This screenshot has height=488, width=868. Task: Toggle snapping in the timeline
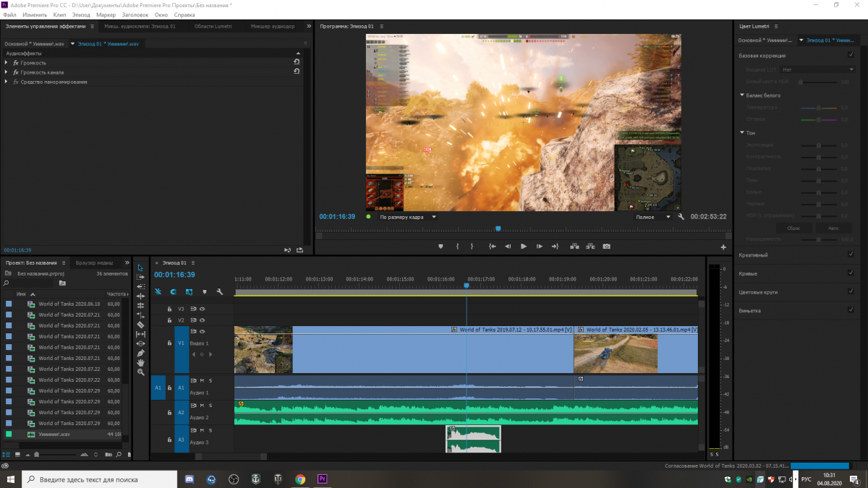tap(174, 292)
